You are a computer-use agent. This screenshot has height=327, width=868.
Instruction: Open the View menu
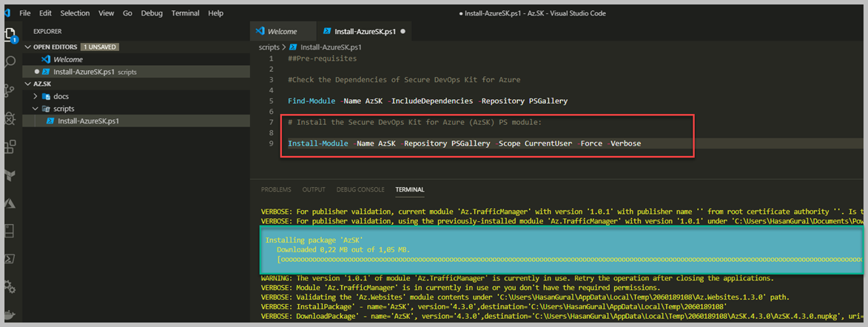[x=107, y=13]
